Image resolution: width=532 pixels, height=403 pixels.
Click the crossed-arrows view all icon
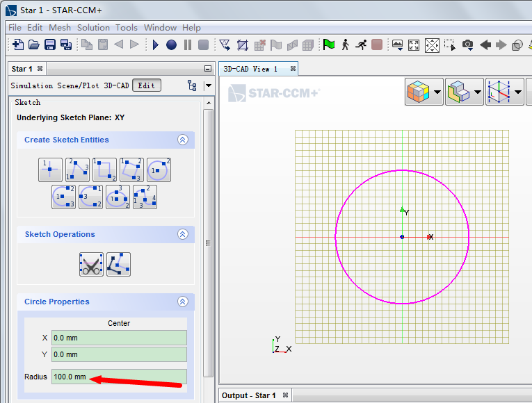(432, 44)
